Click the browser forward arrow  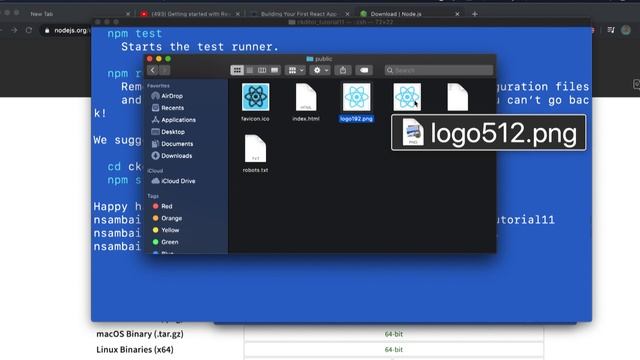coord(14,30)
